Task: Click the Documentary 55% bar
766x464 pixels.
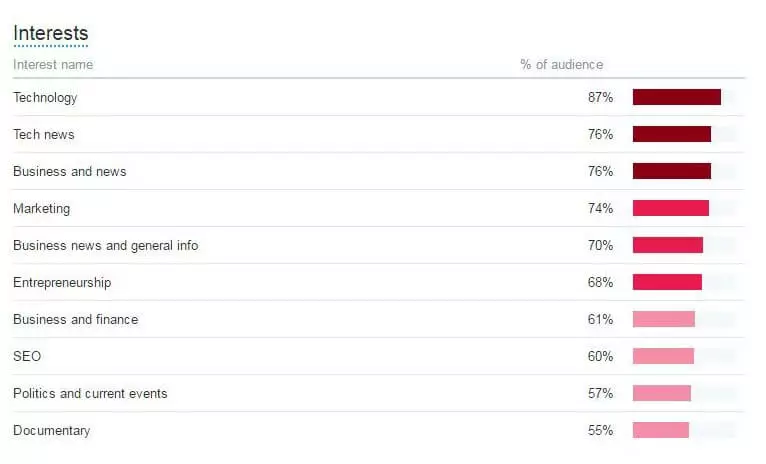Action: 660,430
